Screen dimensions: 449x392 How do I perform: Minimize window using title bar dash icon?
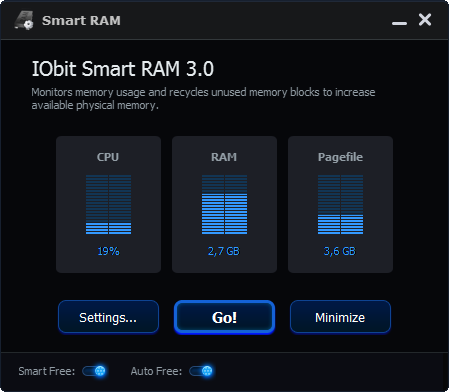399,23
